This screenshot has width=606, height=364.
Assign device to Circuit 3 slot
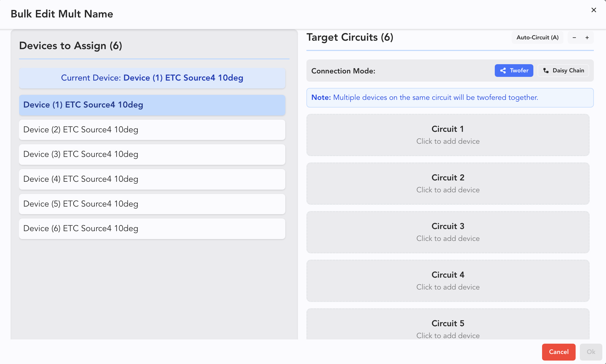[x=448, y=232]
